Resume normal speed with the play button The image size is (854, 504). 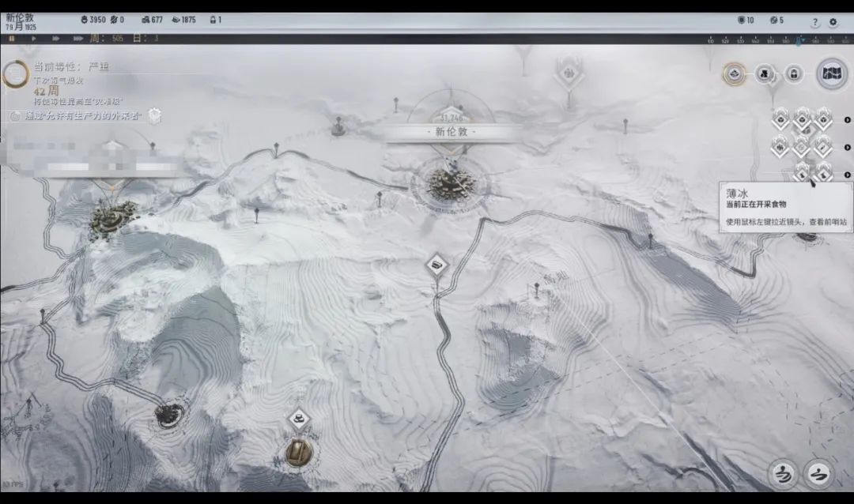click(34, 39)
